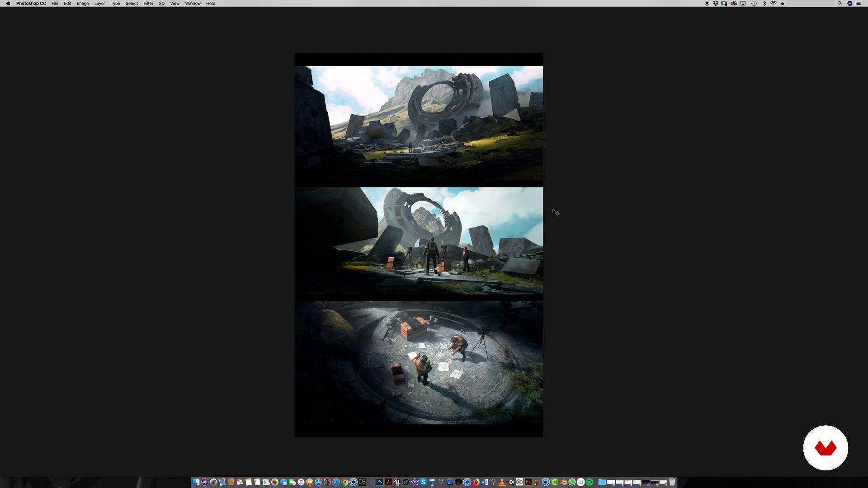Open the Creative Cloud menu bar icon
This screenshot has width=868, height=488.
tap(734, 3)
